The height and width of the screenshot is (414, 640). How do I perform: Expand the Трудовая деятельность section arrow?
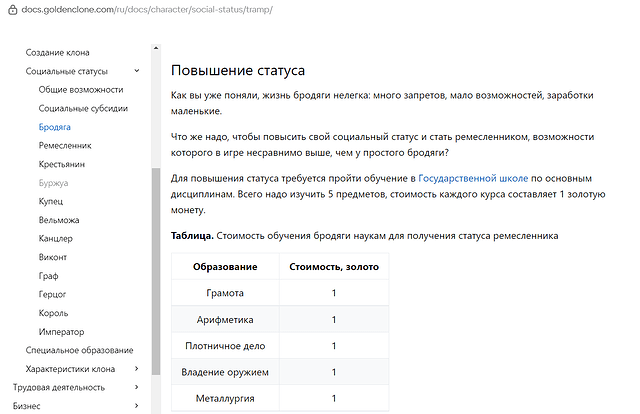136,387
